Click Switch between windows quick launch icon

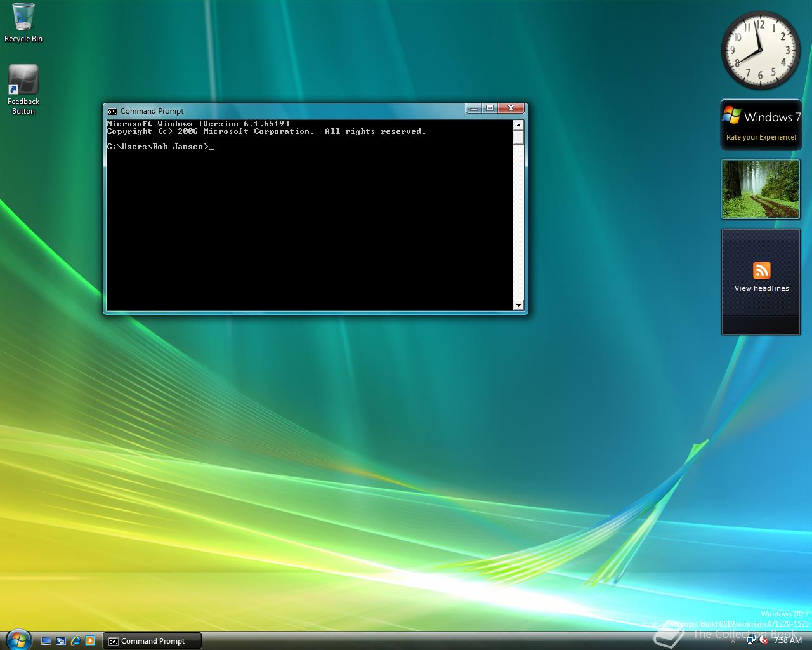pyautogui.click(x=61, y=640)
